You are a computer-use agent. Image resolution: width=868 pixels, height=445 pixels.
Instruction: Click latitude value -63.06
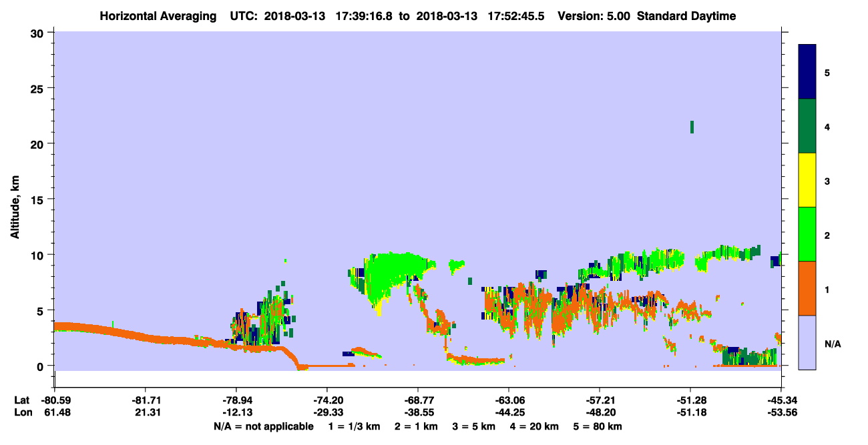tap(509, 400)
